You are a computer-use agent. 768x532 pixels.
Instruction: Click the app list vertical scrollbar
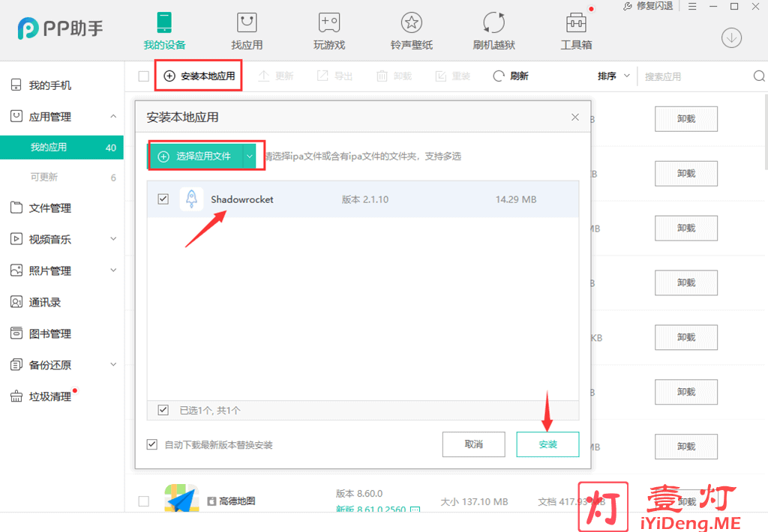pos(766,132)
